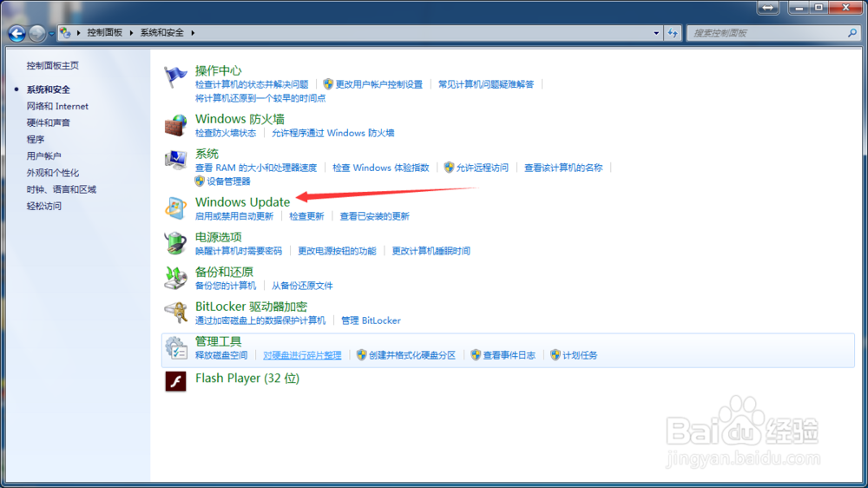Click the Forward navigation arrow button
This screenshot has width=868, height=488.
point(36,33)
